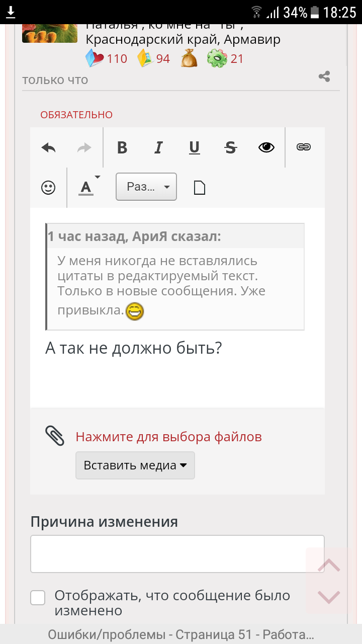Focus the 'Причина изменения' input field

[177, 553]
